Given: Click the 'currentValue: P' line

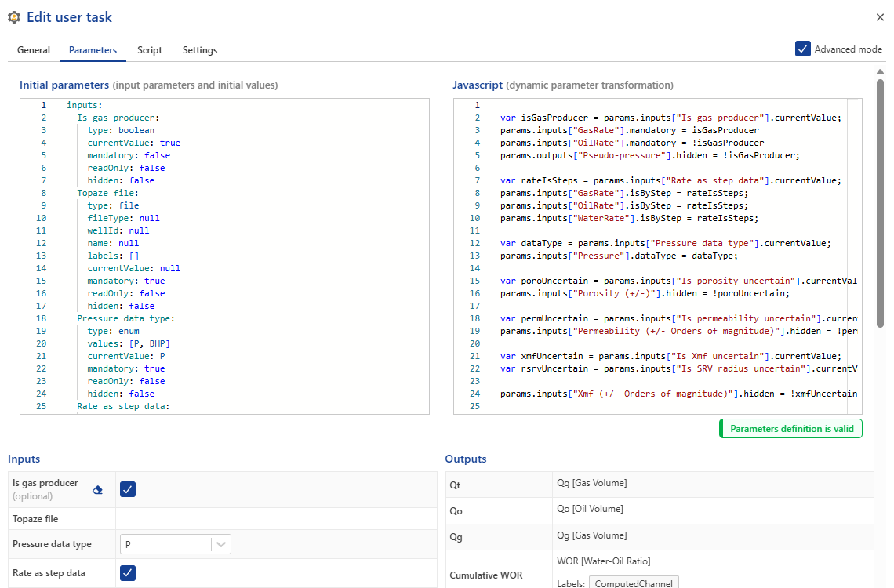Looking at the screenshot, I should (x=126, y=356).
